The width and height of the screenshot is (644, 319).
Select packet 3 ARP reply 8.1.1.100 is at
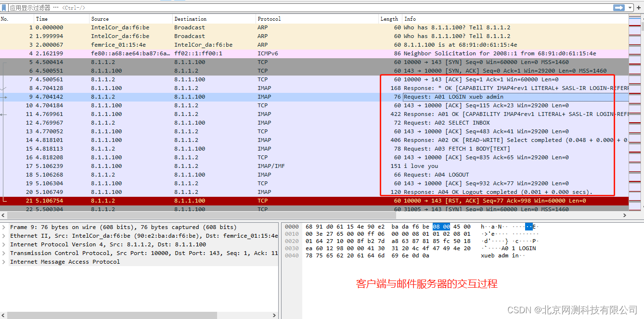[x=314, y=45]
